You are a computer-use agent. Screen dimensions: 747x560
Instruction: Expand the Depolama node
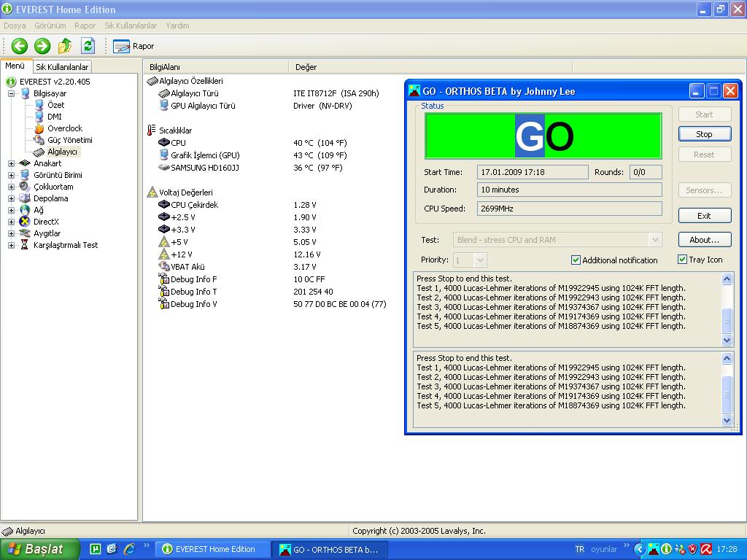[x=11, y=198]
